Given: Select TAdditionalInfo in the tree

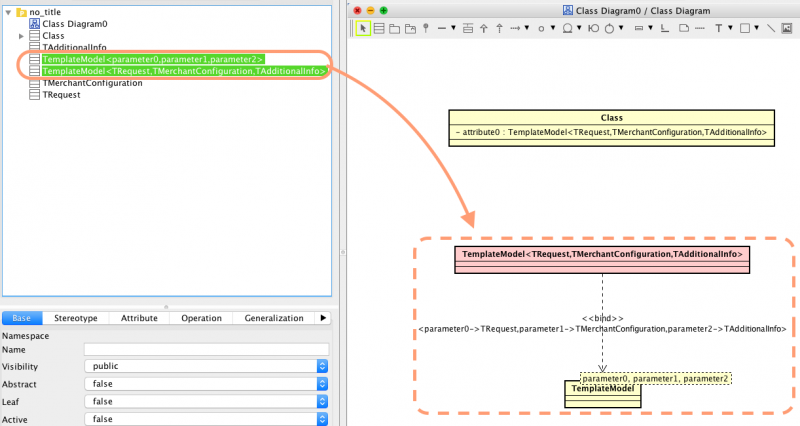Looking at the screenshot, I should [x=74, y=47].
